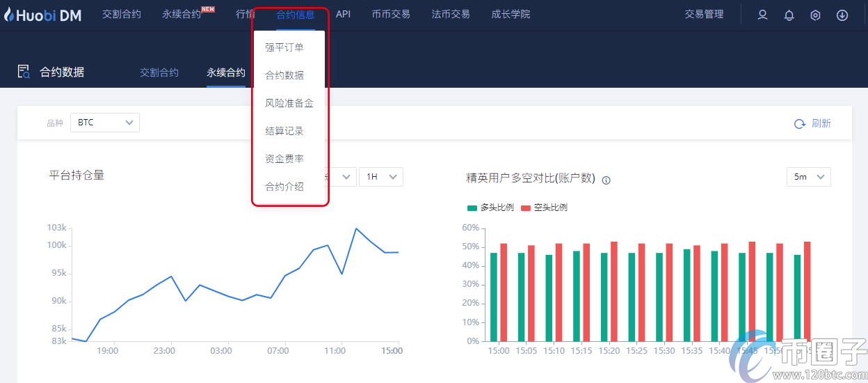The image size is (868, 383).
Task: Open the 5m interval dropdown
Action: click(808, 177)
